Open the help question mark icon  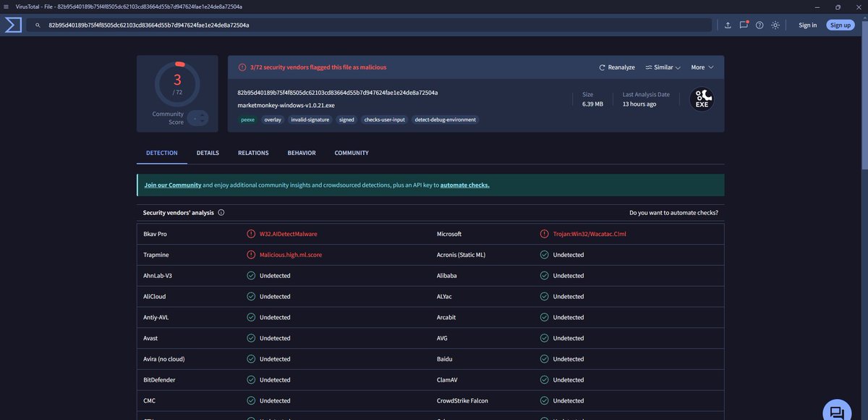(759, 25)
